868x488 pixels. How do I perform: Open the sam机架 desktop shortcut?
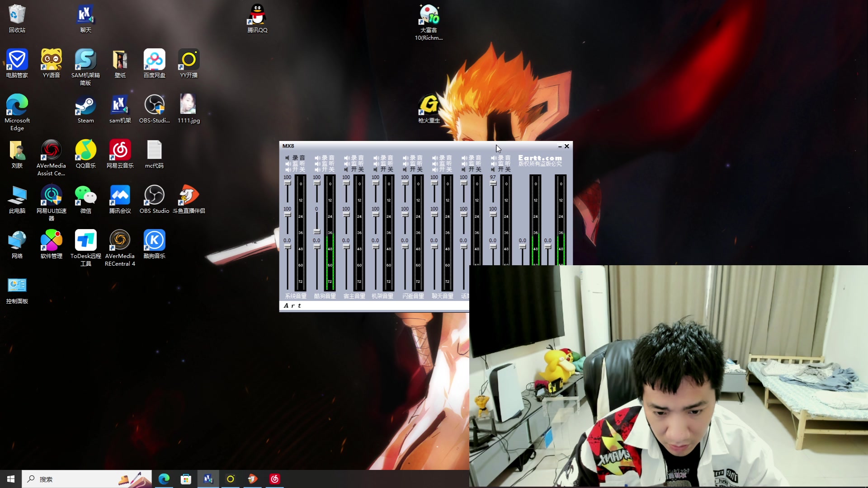click(x=120, y=109)
